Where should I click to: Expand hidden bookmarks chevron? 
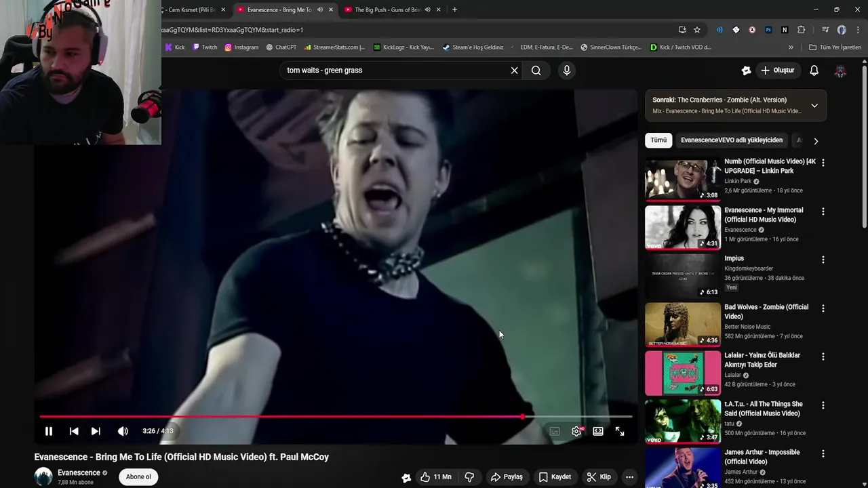point(791,47)
